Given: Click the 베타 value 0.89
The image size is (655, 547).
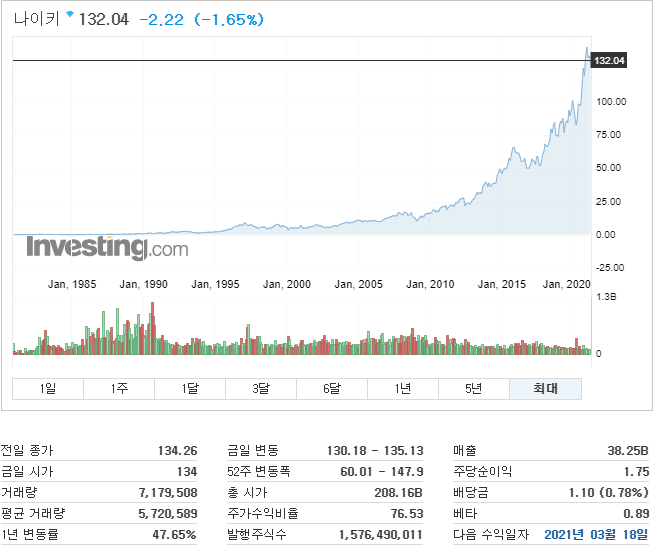Looking at the screenshot, I should click(x=636, y=513).
